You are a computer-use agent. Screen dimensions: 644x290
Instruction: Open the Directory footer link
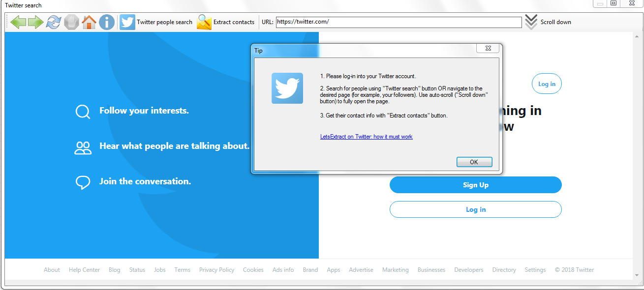pos(504,270)
